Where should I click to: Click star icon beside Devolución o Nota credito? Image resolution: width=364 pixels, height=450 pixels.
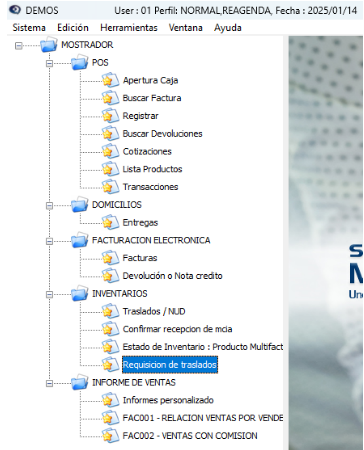pos(110,276)
